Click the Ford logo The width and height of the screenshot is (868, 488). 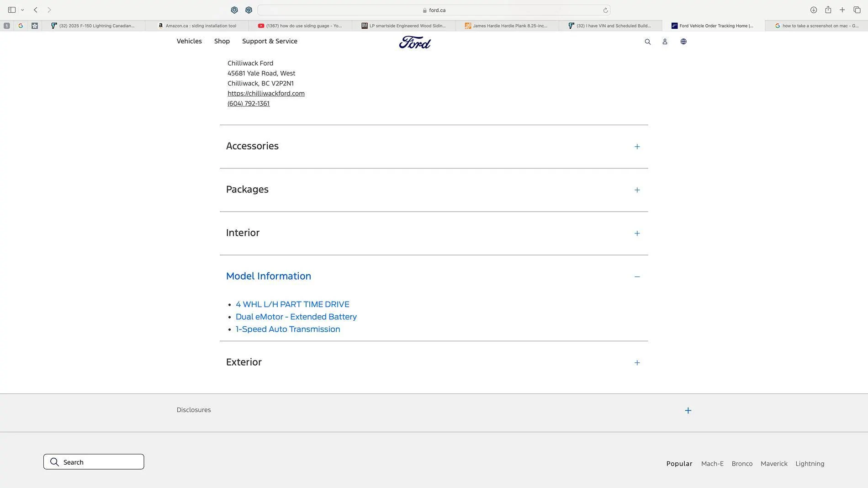(x=415, y=42)
